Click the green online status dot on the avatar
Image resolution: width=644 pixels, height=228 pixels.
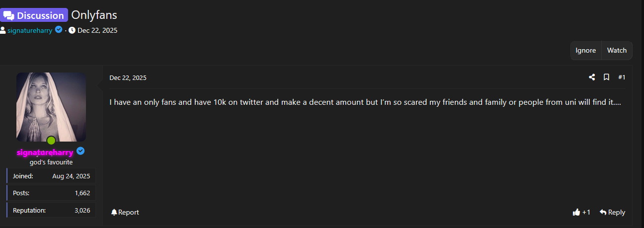51,141
